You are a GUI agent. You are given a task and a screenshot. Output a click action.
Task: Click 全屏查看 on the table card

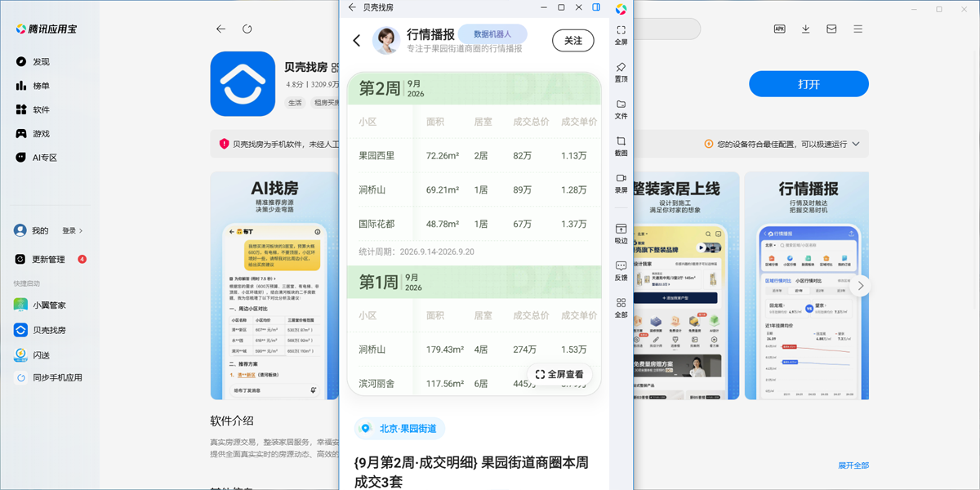point(560,374)
